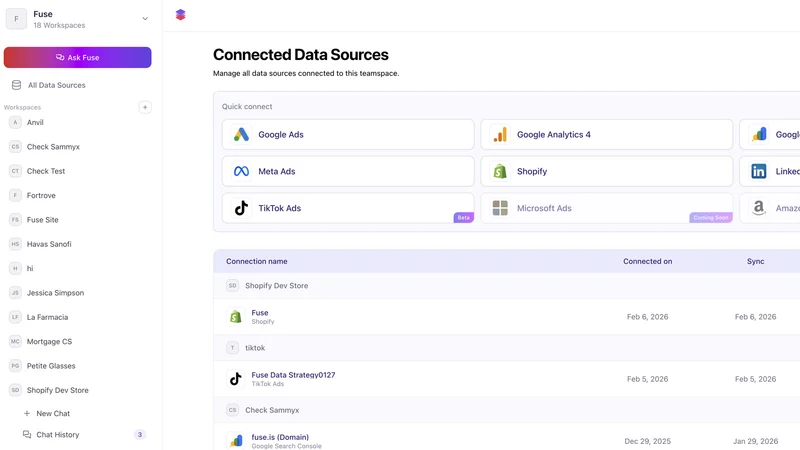Connect TikTok Ads from Quick connect
Screen dimensions: 800x450
click(x=348, y=208)
